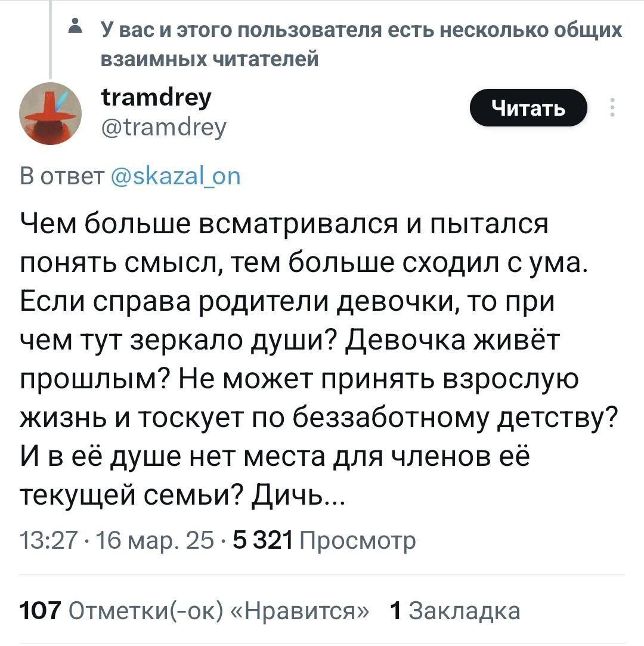Click the tramdrey display name
Screen dimensions: 644x646
[156, 98]
